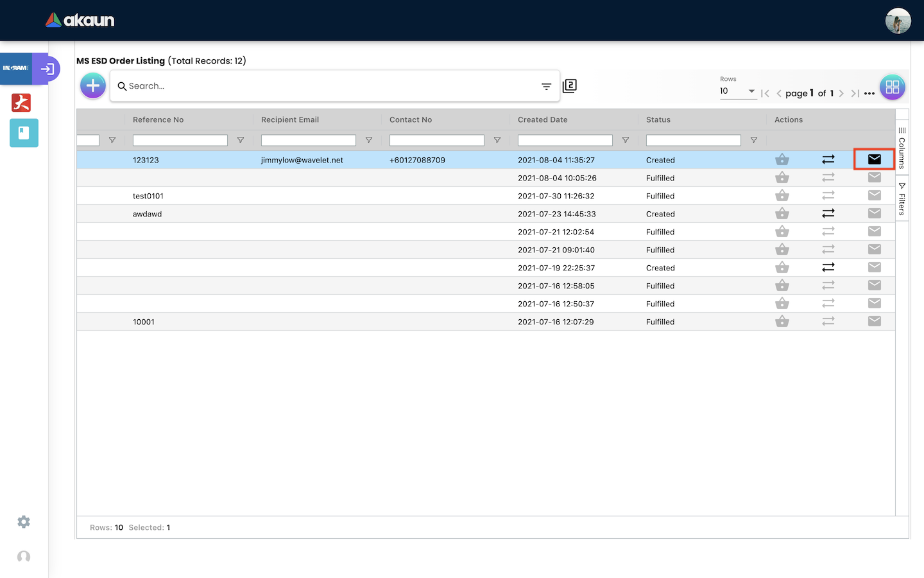This screenshot has height=578, width=924.
Task: Click the envelope icon in the 123123 row
Action: click(x=874, y=159)
